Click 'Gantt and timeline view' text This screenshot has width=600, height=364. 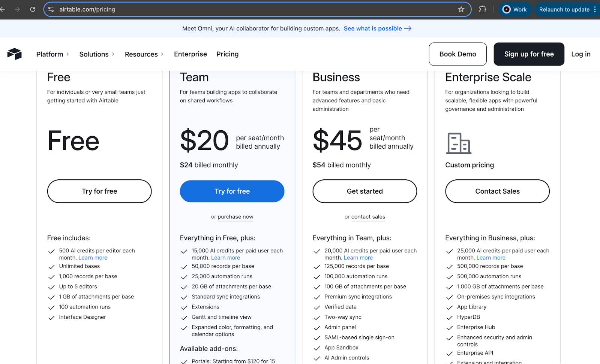click(x=222, y=317)
